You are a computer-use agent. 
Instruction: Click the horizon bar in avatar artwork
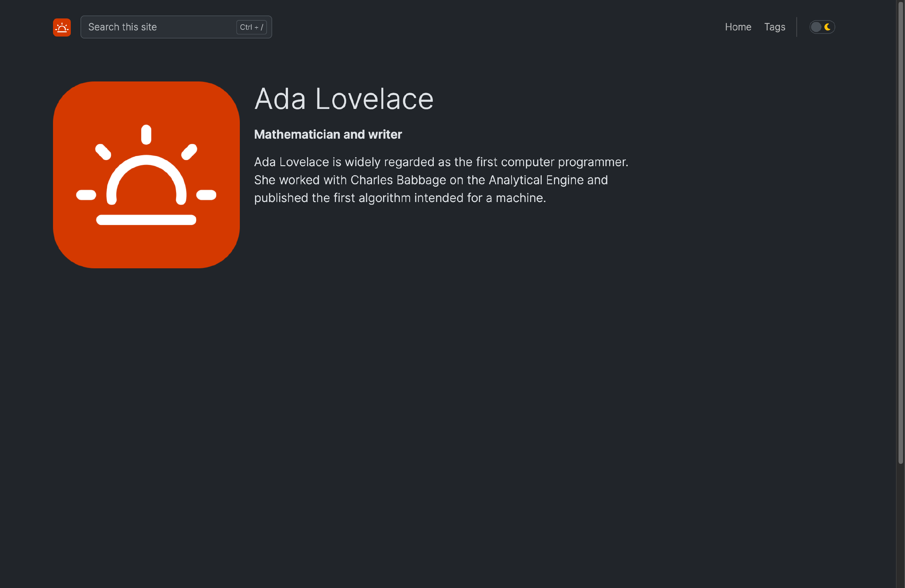(x=146, y=220)
